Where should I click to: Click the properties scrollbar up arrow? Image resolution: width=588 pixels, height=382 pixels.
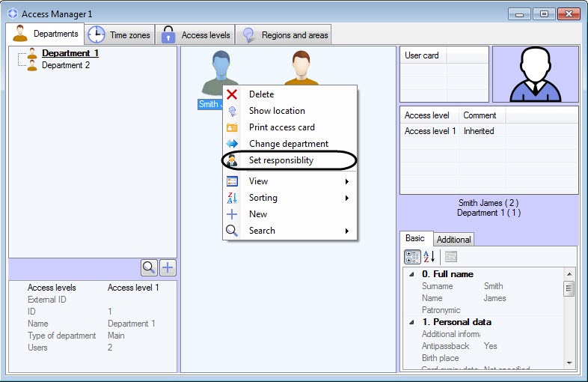tap(569, 274)
